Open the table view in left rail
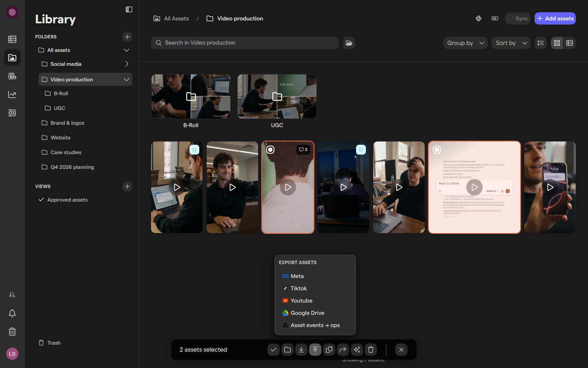Image resolution: width=588 pixels, height=368 pixels. 12,39
